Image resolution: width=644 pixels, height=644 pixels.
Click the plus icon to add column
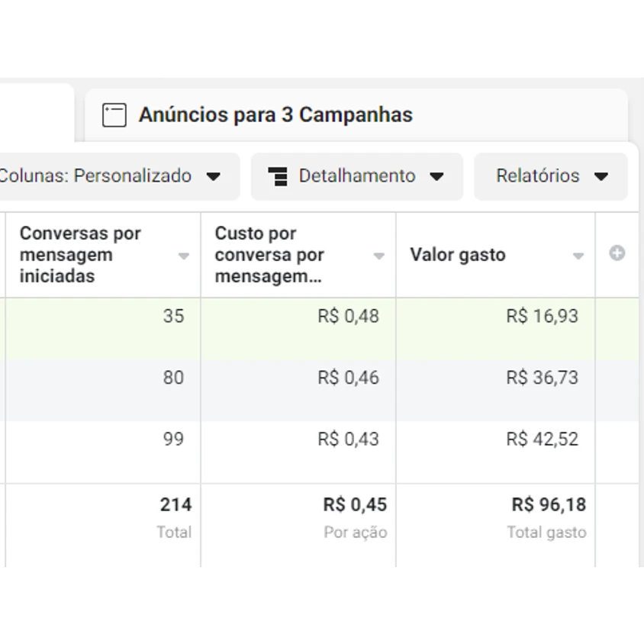pyautogui.click(x=617, y=253)
